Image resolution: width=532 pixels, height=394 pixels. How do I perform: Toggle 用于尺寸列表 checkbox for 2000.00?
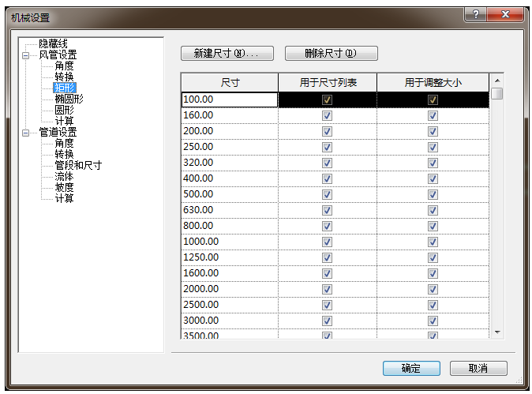click(x=327, y=289)
